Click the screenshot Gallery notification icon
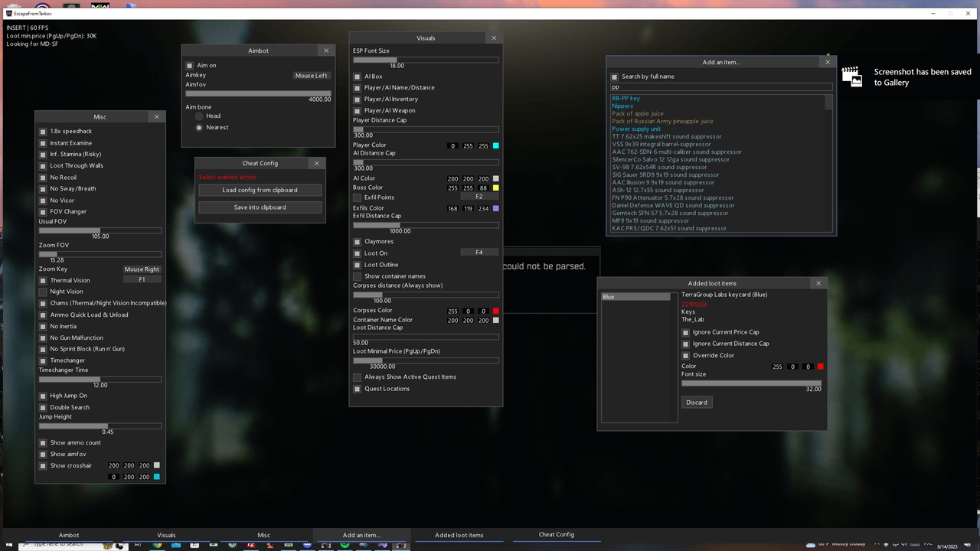This screenshot has height=551, width=980. (x=851, y=77)
